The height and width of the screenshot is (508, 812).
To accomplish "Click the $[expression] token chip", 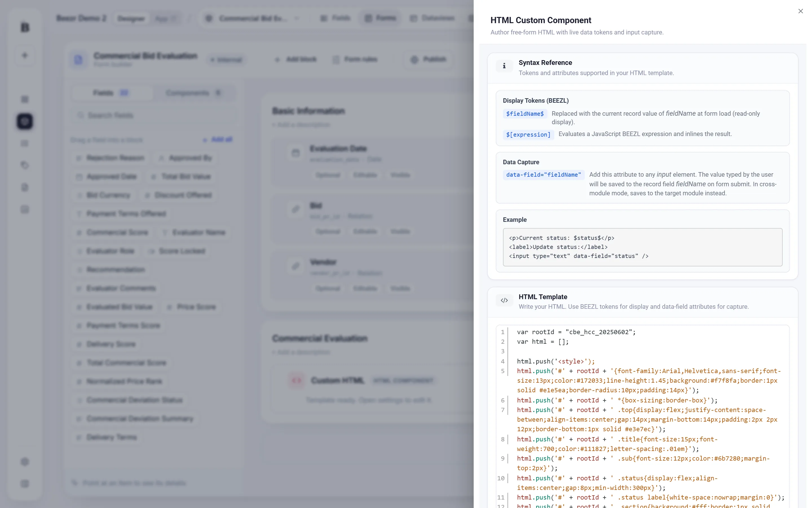I will tap(528, 134).
